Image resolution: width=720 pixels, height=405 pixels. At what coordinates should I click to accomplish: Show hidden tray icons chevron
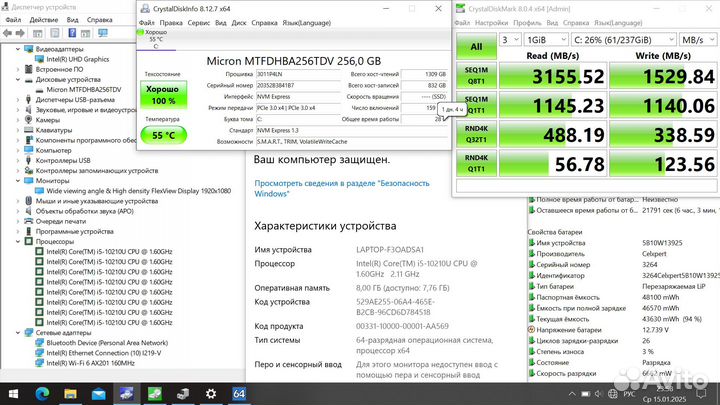pyautogui.click(x=572, y=394)
